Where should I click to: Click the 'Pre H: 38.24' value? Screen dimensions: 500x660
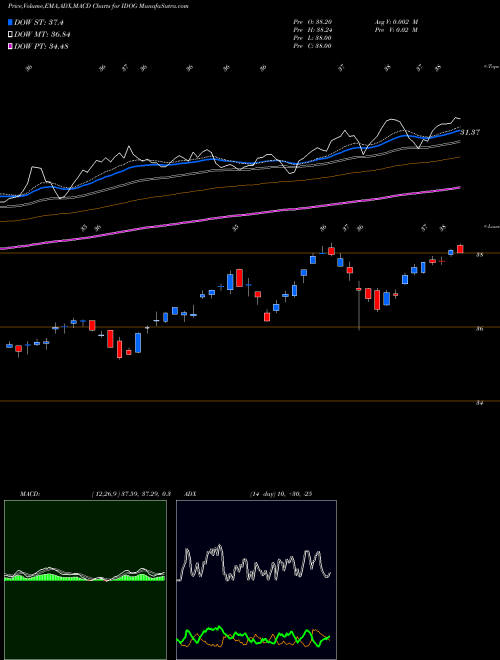tap(314, 30)
